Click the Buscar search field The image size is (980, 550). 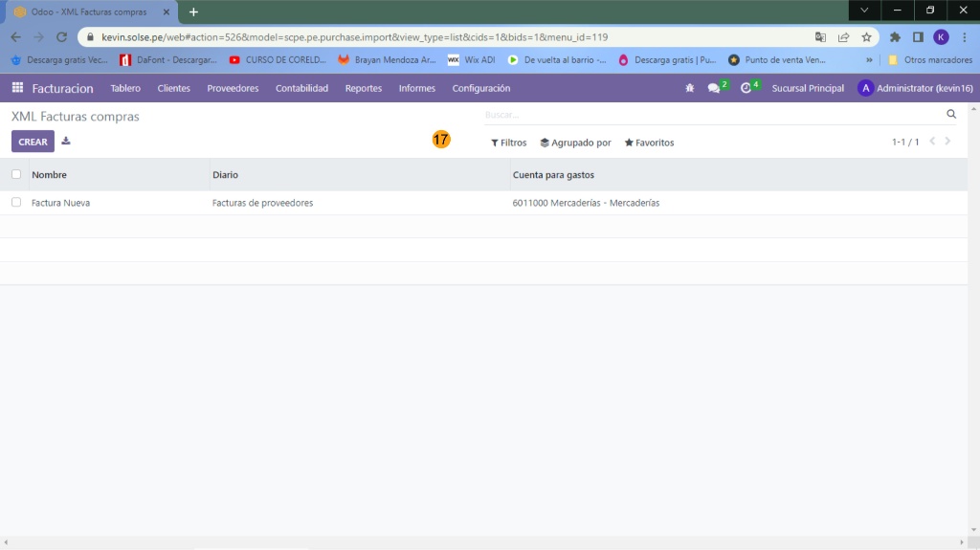pyautogui.click(x=708, y=115)
